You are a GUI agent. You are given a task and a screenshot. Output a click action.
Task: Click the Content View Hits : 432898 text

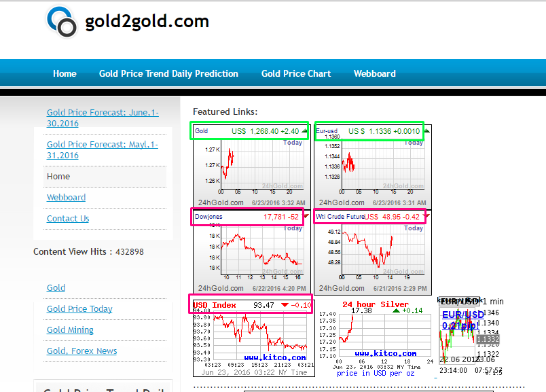coord(88,251)
